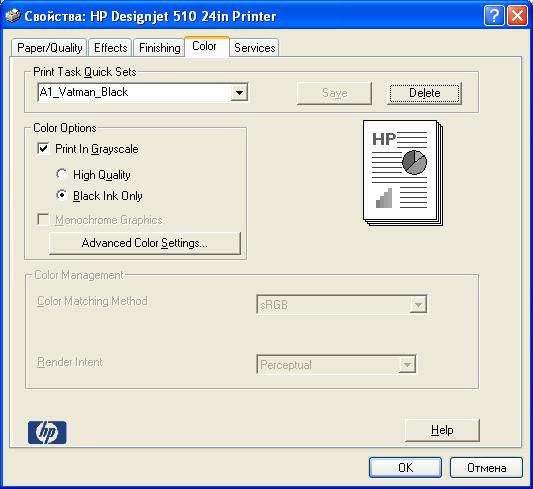Click the Help button
This screenshot has height=489, width=533.
442,430
